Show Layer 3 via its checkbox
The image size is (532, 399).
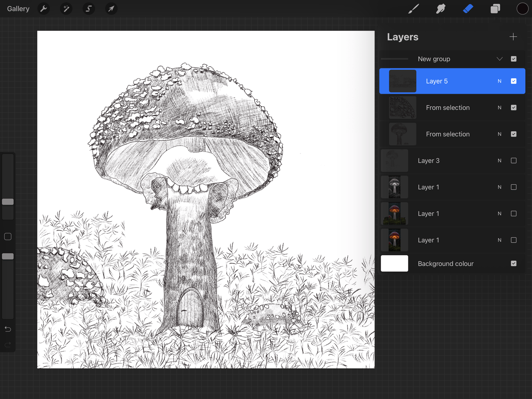coord(514,161)
